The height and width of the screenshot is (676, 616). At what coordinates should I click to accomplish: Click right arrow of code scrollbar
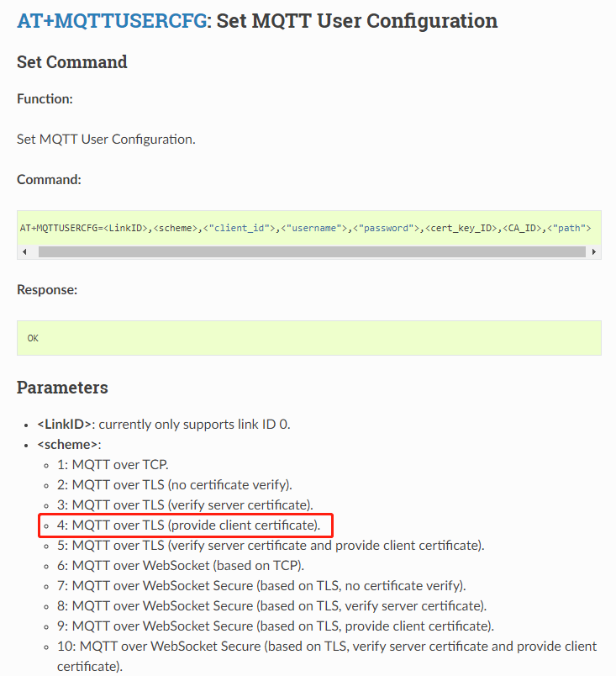pos(594,251)
